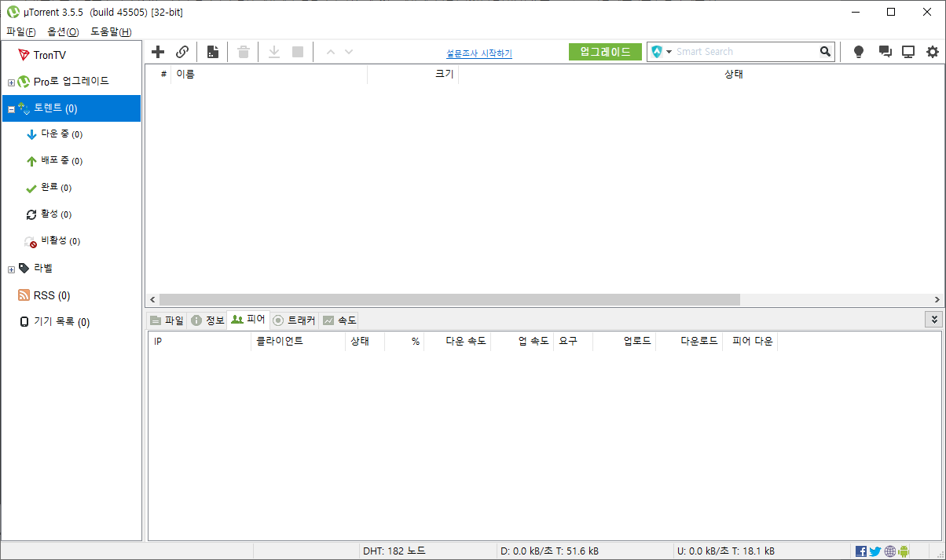Click the green 업그레이드 button
Image resolution: width=946 pixels, height=560 pixels.
[x=605, y=52]
